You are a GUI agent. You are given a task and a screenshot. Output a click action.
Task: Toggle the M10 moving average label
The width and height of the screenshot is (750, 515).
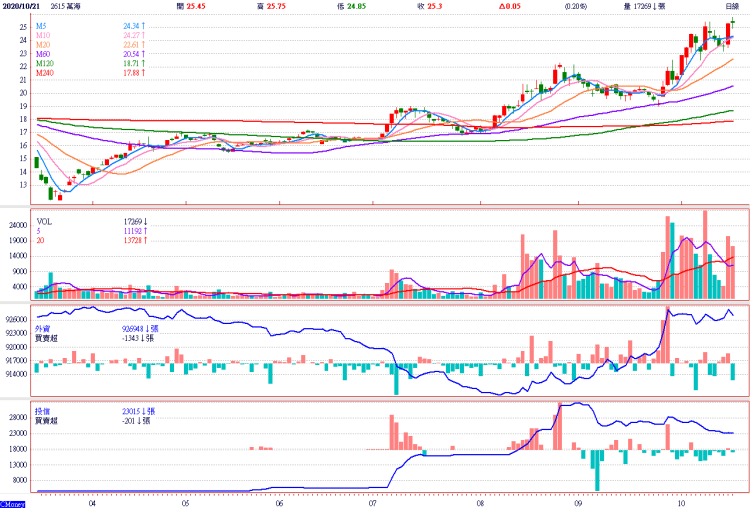tap(43, 34)
